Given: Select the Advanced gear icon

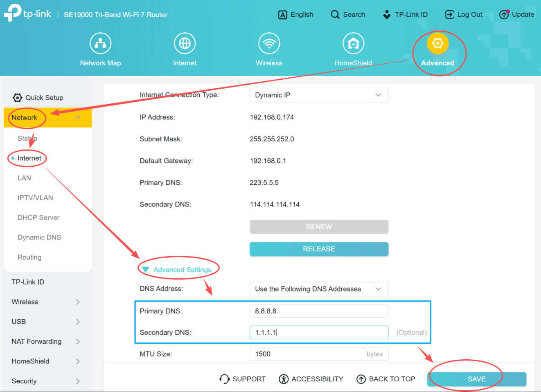Looking at the screenshot, I should pyautogui.click(x=437, y=43).
